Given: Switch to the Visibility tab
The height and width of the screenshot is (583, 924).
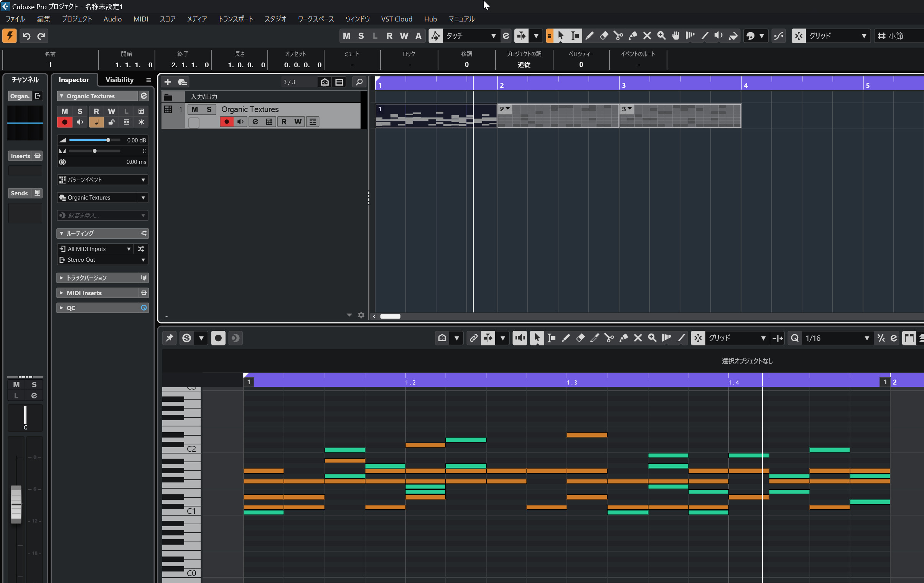Looking at the screenshot, I should point(119,79).
